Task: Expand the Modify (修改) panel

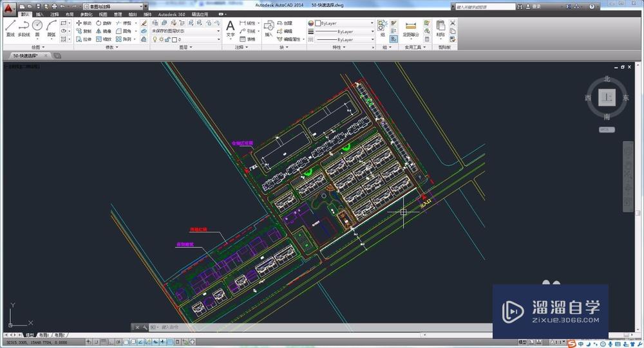Action: point(111,47)
